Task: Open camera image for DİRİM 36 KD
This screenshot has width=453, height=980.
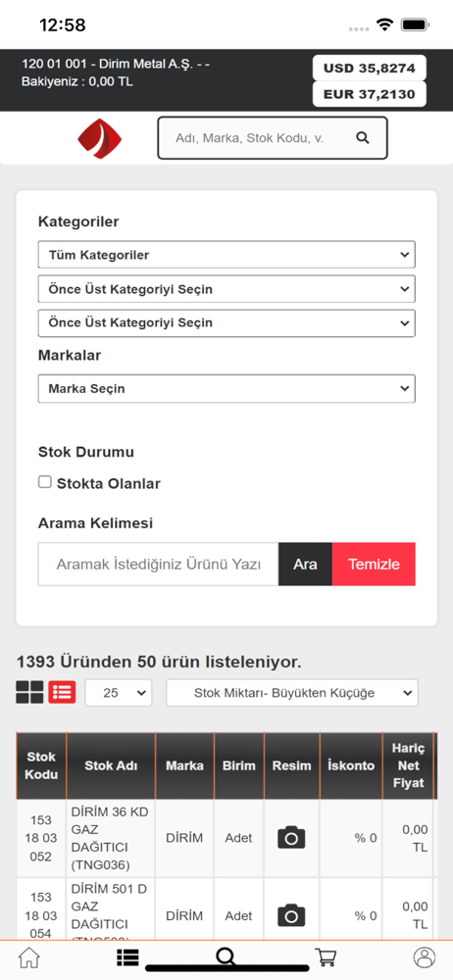Action: point(291,838)
